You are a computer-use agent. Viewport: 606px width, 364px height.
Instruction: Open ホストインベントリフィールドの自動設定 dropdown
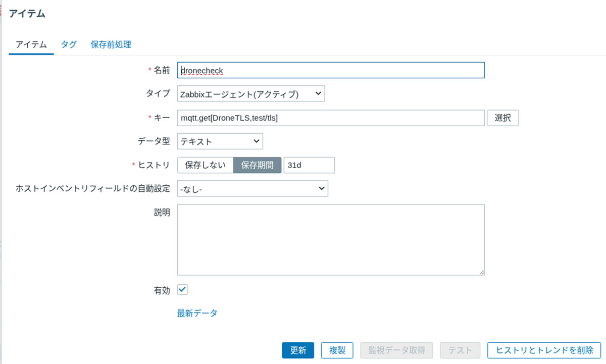coord(252,189)
